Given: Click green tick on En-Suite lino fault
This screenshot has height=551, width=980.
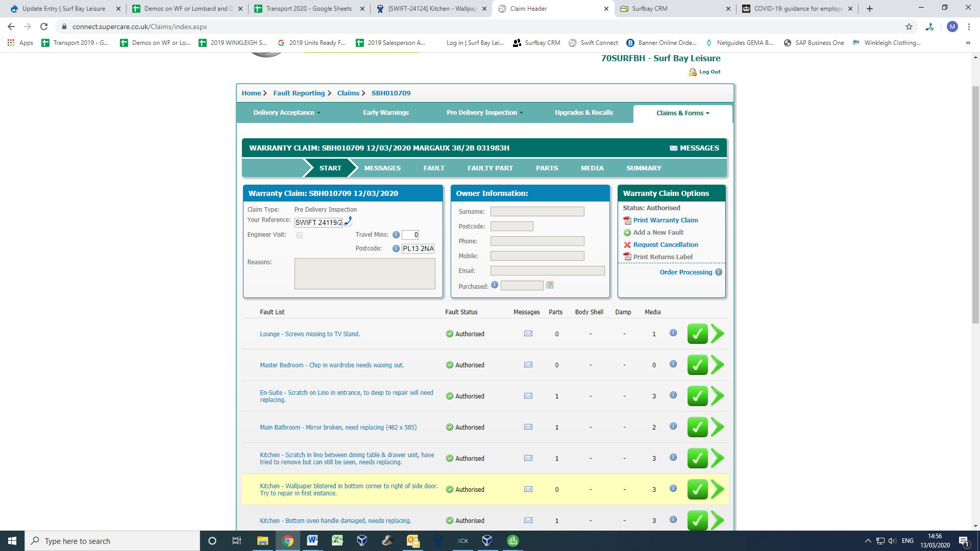Looking at the screenshot, I should point(697,396).
